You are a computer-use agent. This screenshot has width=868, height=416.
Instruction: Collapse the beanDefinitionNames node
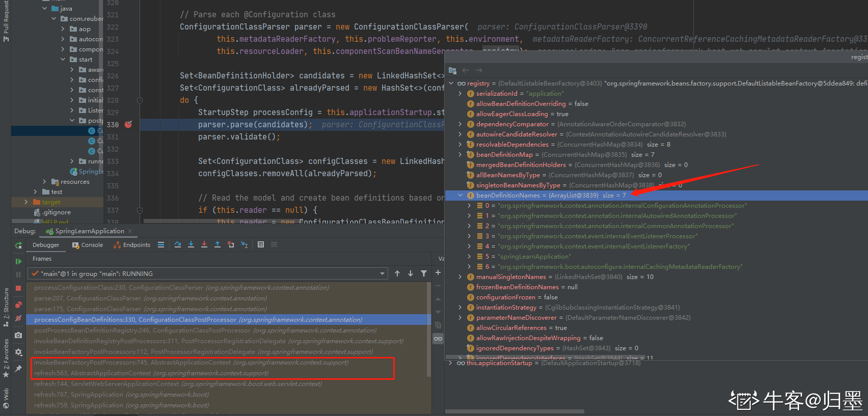coord(460,196)
